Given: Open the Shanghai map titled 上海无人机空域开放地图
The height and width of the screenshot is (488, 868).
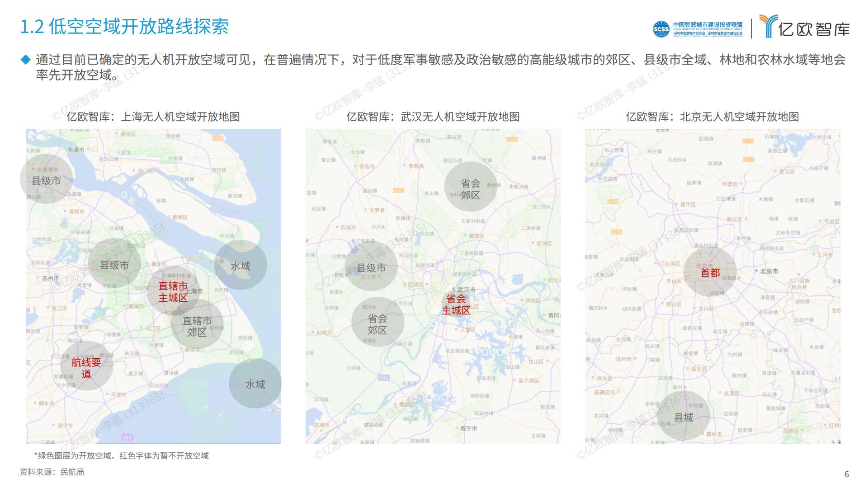Looking at the screenshot, I should pyautogui.click(x=154, y=286).
